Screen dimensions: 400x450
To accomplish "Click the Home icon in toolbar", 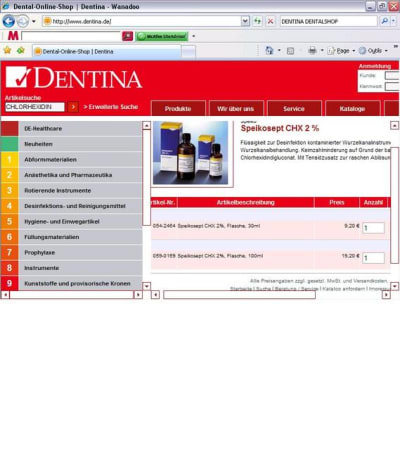I will coord(269,51).
